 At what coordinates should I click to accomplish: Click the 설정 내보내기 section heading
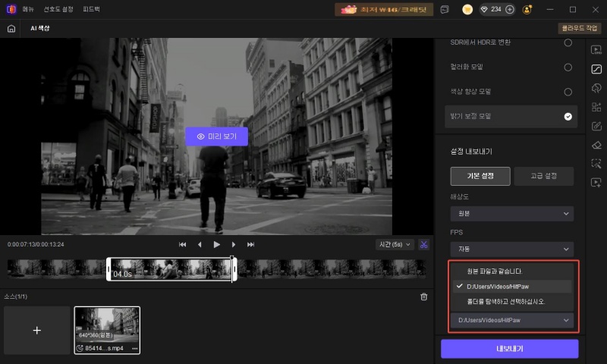click(x=471, y=152)
